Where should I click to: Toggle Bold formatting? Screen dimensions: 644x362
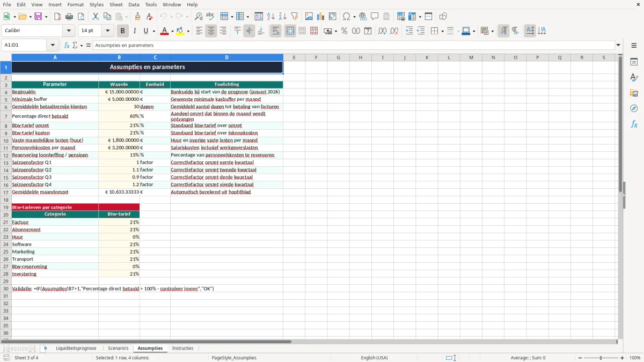pos(123,31)
